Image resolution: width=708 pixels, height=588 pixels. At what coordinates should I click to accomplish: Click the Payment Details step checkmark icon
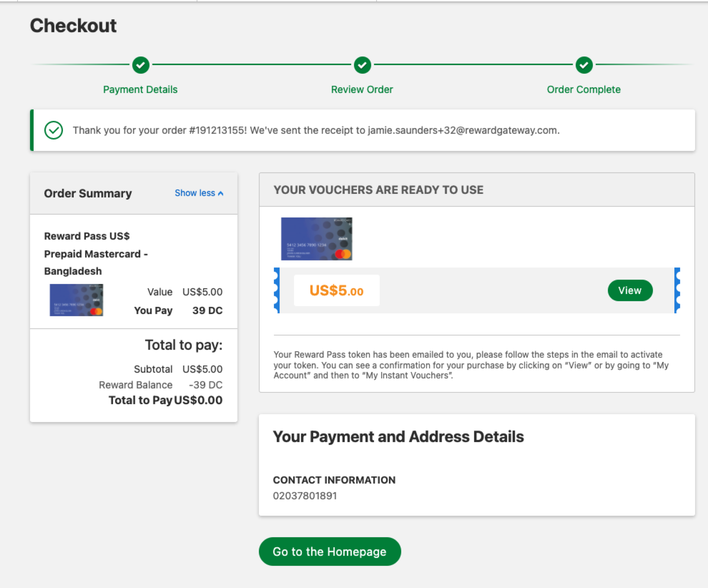click(x=141, y=65)
